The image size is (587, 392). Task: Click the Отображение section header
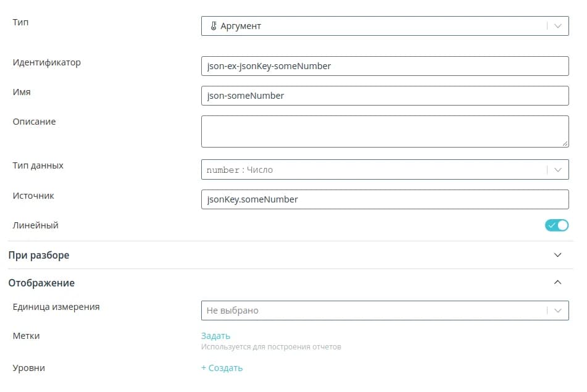(41, 283)
